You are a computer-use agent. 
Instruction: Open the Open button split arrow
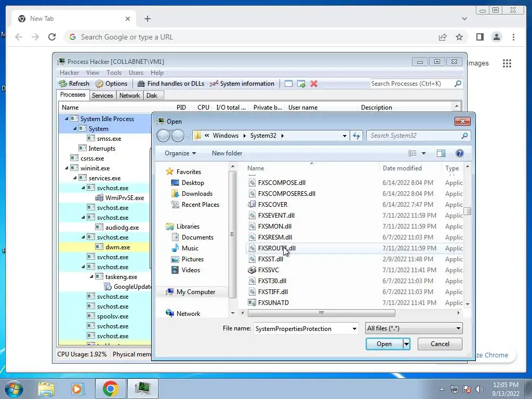coord(406,344)
